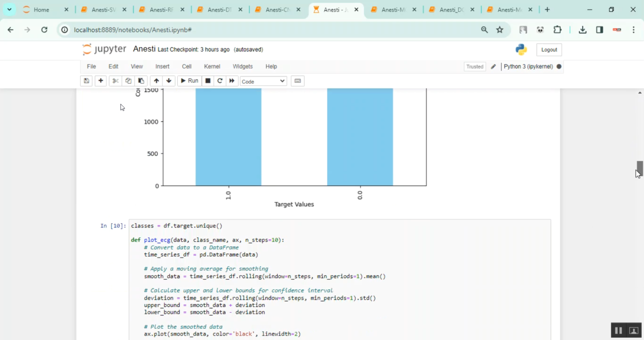Interrupt the kernel with the stop icon
644x340 pixels.
tap(208, 81)
